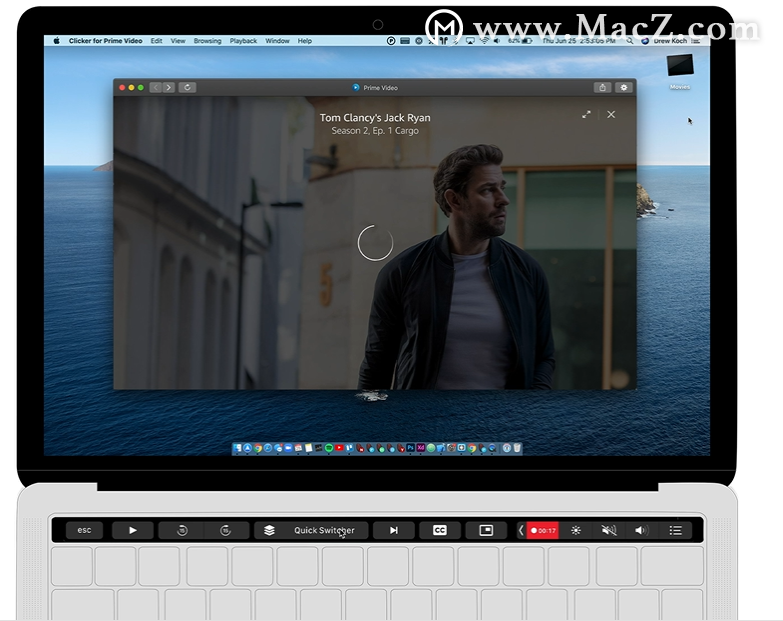Open Quick Switcher on the Touch Bar
Viewport: 783px width, 621px height.
click(x=311, y=530)
